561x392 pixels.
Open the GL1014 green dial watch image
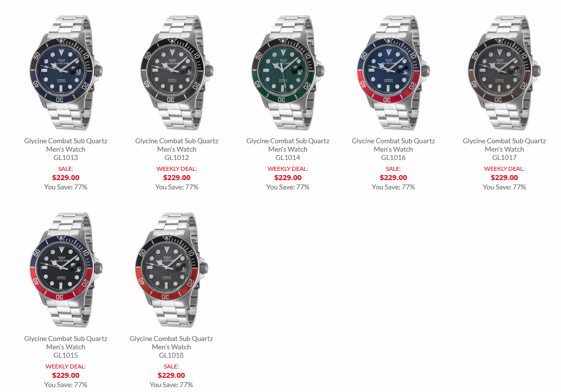(288, 72)
